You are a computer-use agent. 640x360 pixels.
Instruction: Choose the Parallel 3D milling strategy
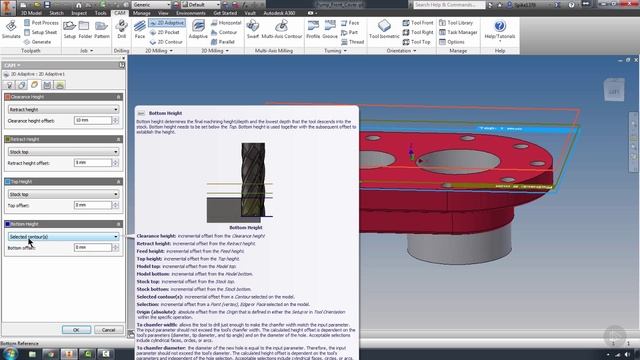pos(223,42)
